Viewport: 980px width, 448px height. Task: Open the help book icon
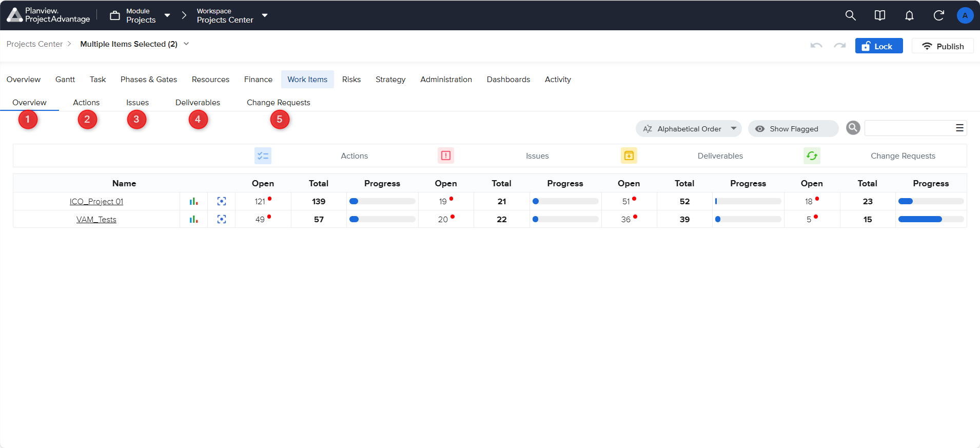pyautogui.click(x=879, y=15)
